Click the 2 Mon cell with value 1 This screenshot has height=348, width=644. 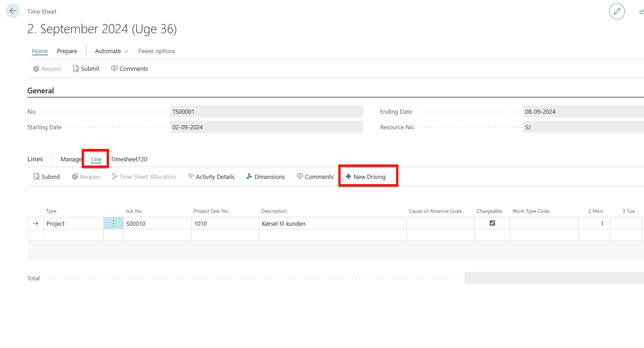click(594, 224)
